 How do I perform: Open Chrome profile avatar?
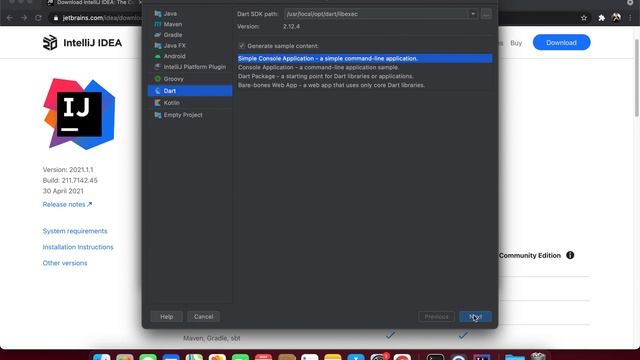point(617,18)
